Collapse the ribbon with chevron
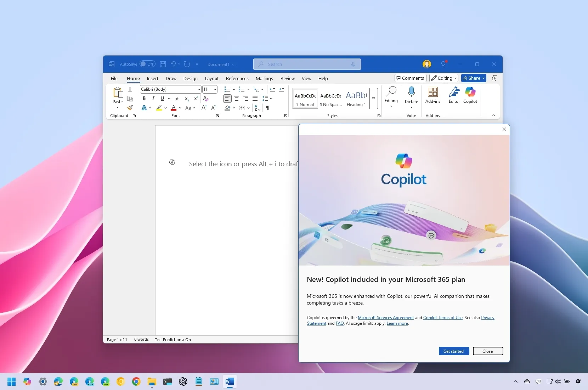The image size is (588, 390). 493,116
